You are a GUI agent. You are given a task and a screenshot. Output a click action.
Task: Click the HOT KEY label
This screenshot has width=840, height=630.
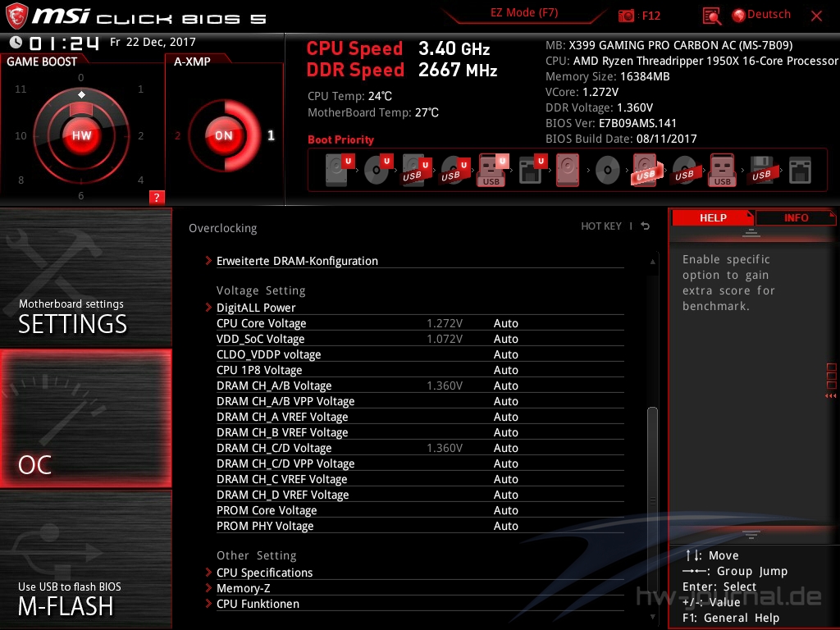tap(601, 226)
